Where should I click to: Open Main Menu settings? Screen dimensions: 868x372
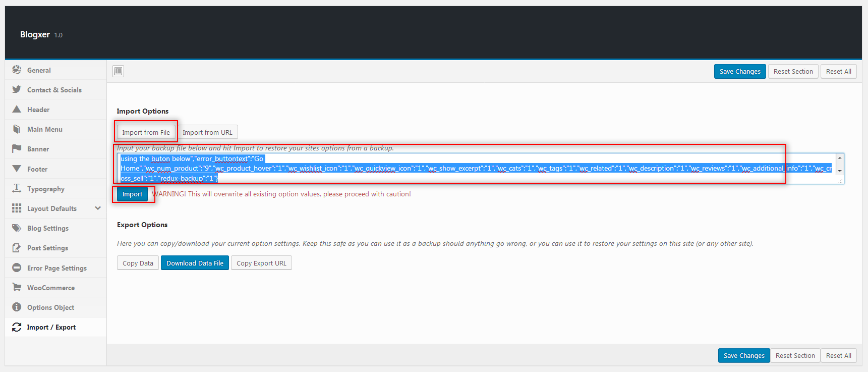pos(55,129)
